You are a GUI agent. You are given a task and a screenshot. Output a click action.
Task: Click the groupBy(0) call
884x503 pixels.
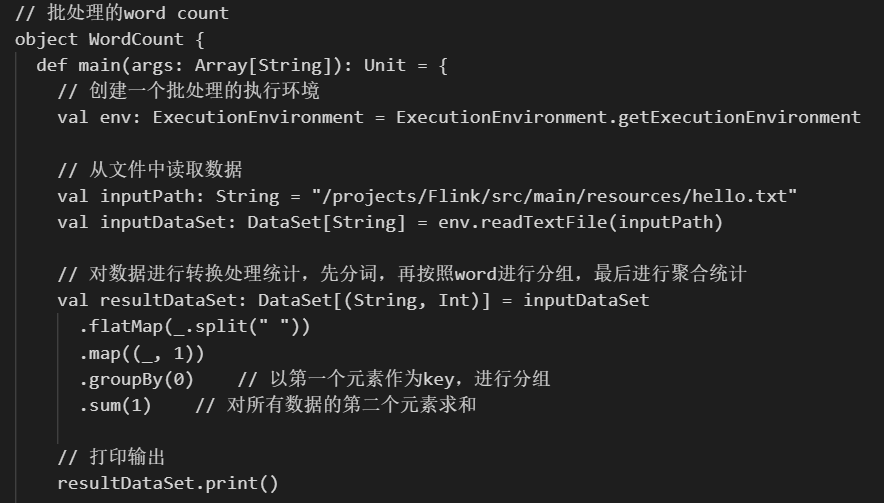click(x=136, y=379)
